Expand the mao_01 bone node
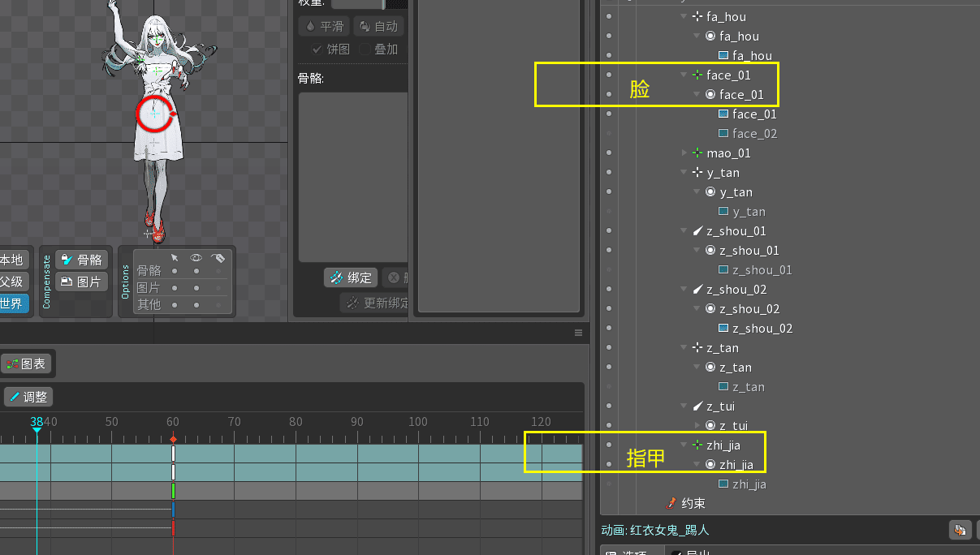 tap(684, 153)
